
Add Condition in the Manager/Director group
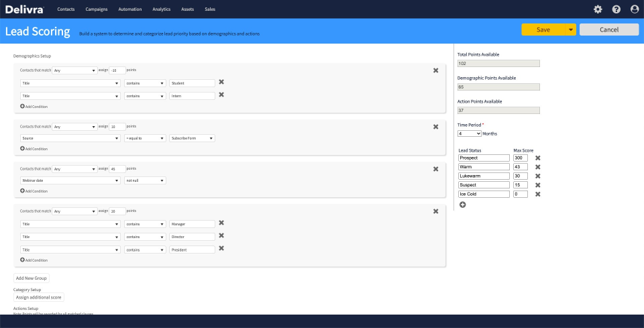pos(34,260)
